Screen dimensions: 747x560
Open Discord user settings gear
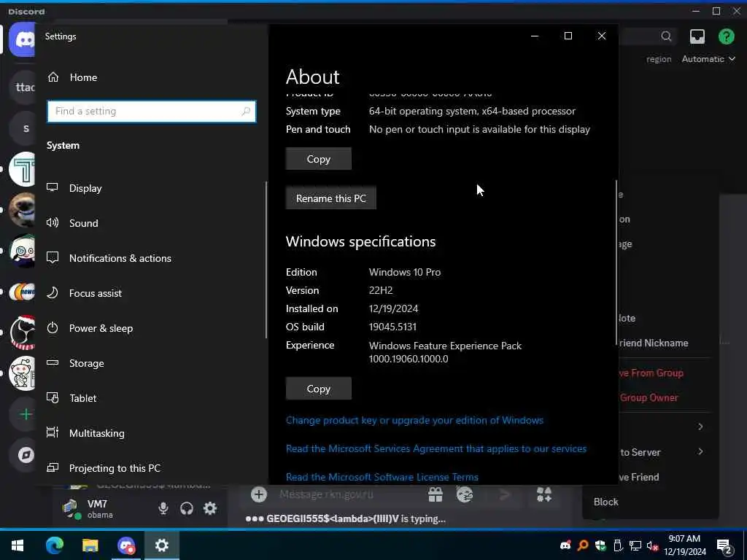pyautogui.click(x=210, y=508)
